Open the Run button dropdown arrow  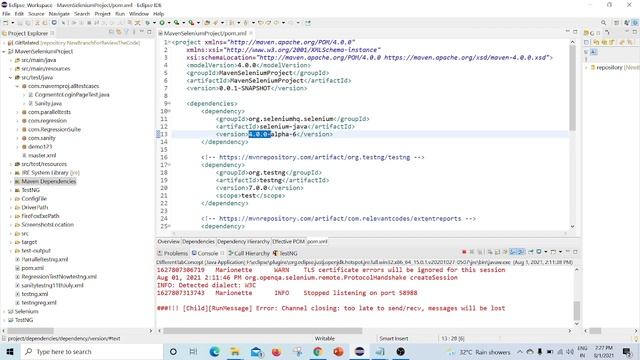coord(169,23)
